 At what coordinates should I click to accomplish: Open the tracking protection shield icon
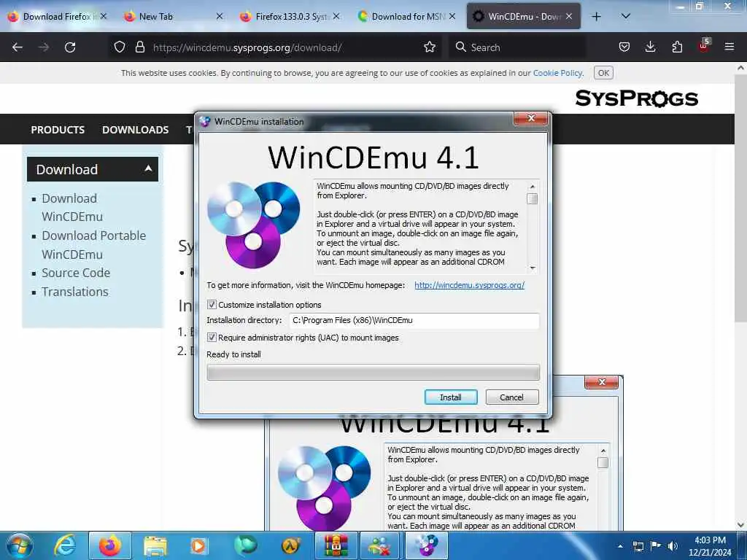pos(120,47)
